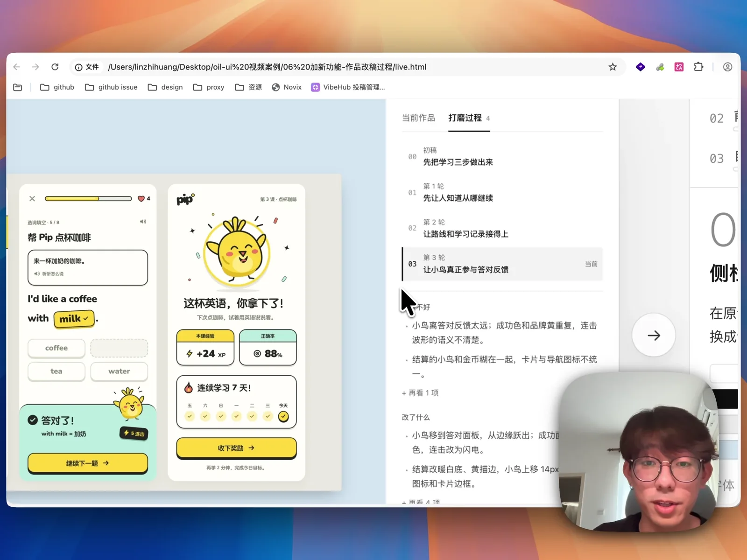Select step 03 让小鸟真正参与答对反馈

[x=502, y=264]
